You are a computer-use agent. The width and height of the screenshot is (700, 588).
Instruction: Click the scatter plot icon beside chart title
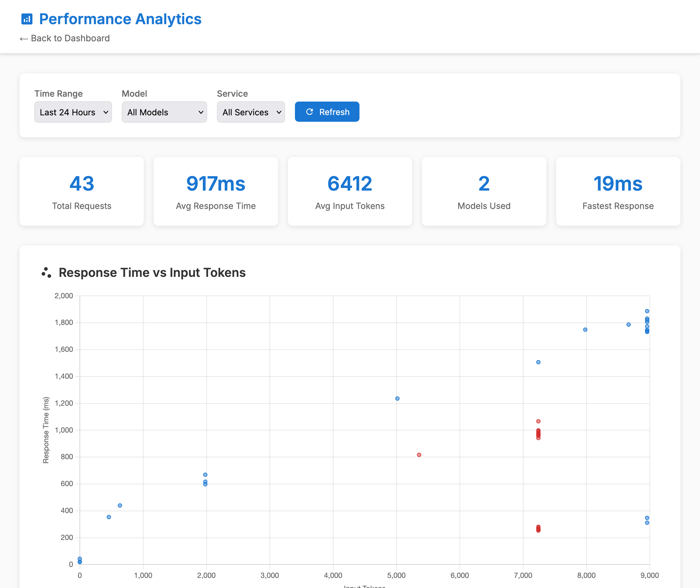click(46, 272)
